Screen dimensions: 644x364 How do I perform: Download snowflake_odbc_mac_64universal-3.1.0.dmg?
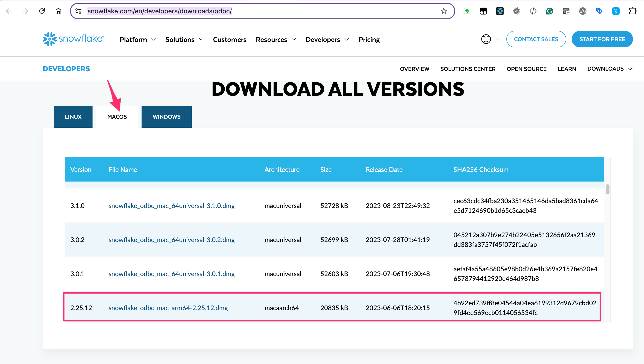171,205
